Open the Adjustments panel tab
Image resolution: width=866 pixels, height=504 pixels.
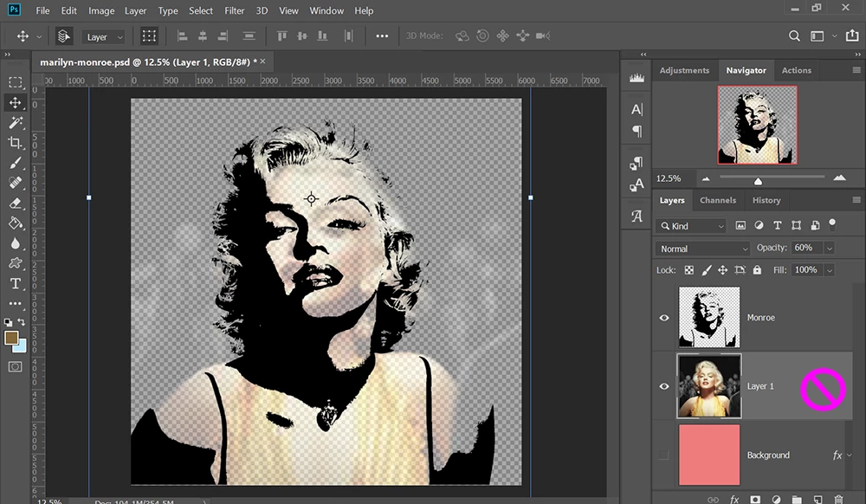tap(684, 70)
